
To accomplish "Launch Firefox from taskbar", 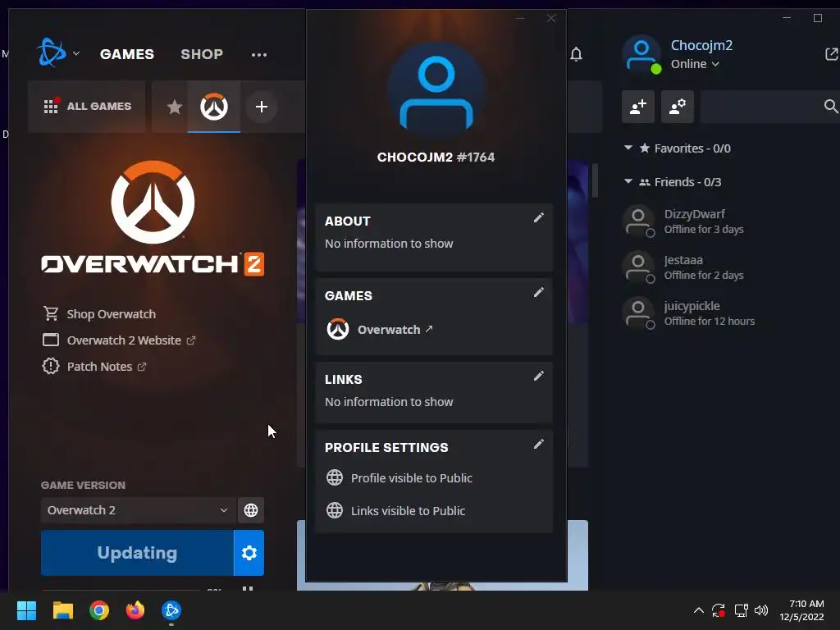I will (x=135, y=610).
